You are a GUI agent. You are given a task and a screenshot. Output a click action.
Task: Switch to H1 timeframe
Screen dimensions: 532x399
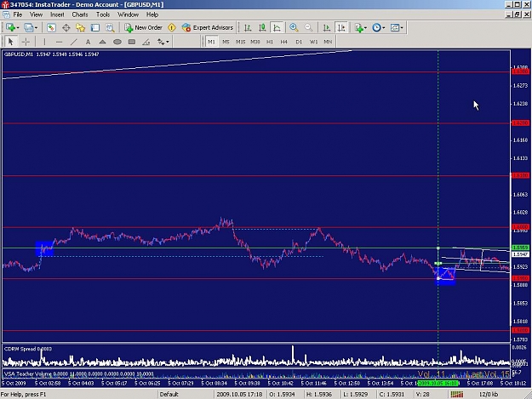pyautogui.click(x=270, y=42)
